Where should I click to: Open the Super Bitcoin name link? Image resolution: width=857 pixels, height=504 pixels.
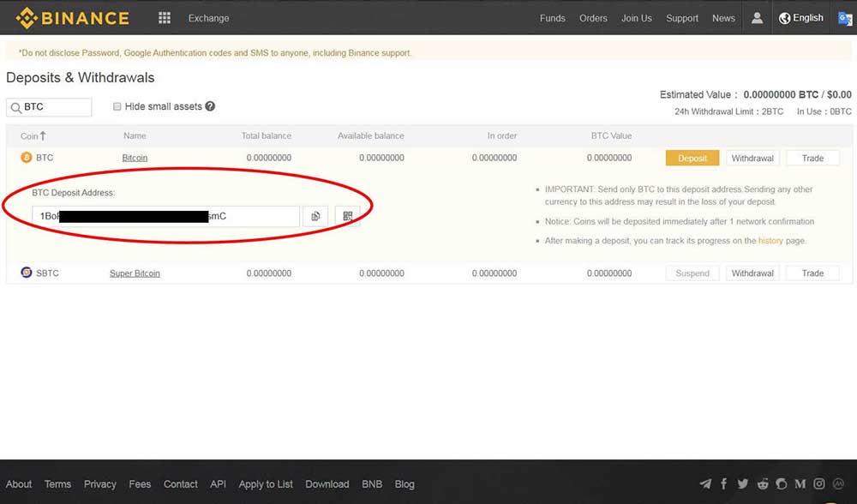coord(135,273)
